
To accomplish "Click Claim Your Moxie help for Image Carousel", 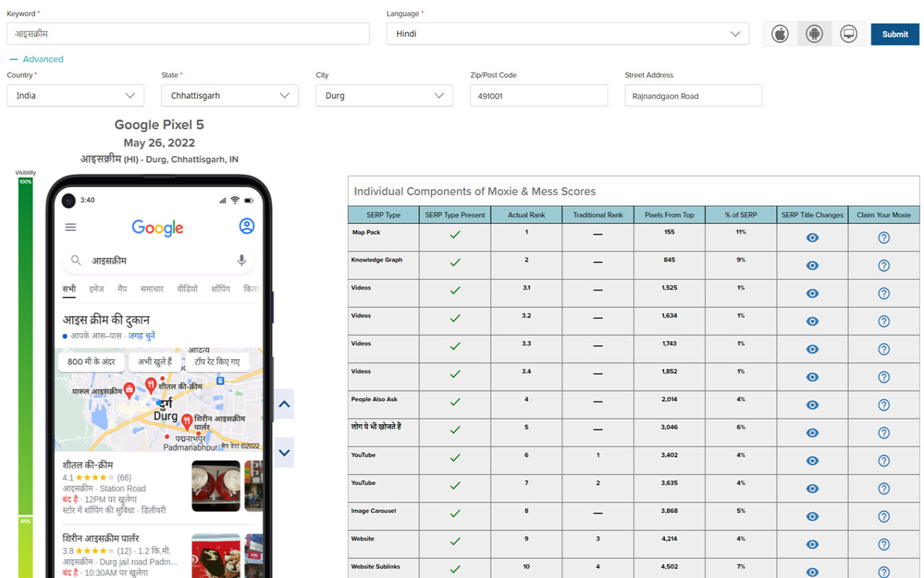I will pyautogui.click(x=884, y=517).
